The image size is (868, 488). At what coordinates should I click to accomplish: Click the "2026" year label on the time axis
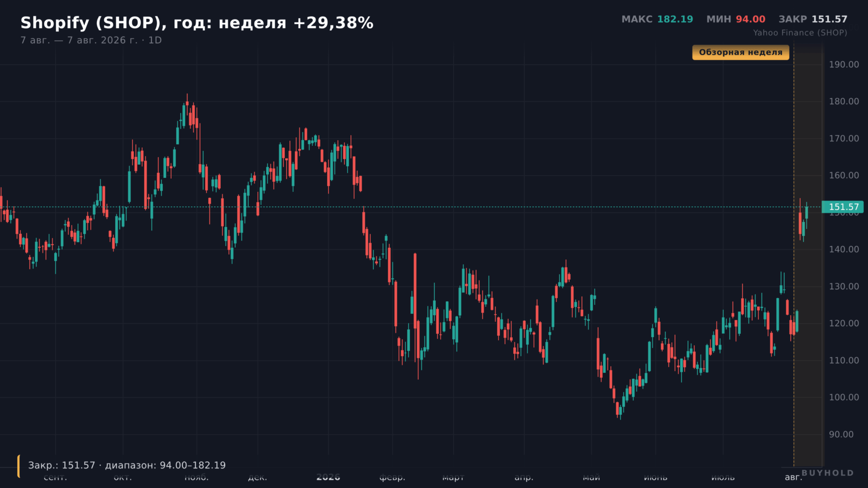pos(328,477)
